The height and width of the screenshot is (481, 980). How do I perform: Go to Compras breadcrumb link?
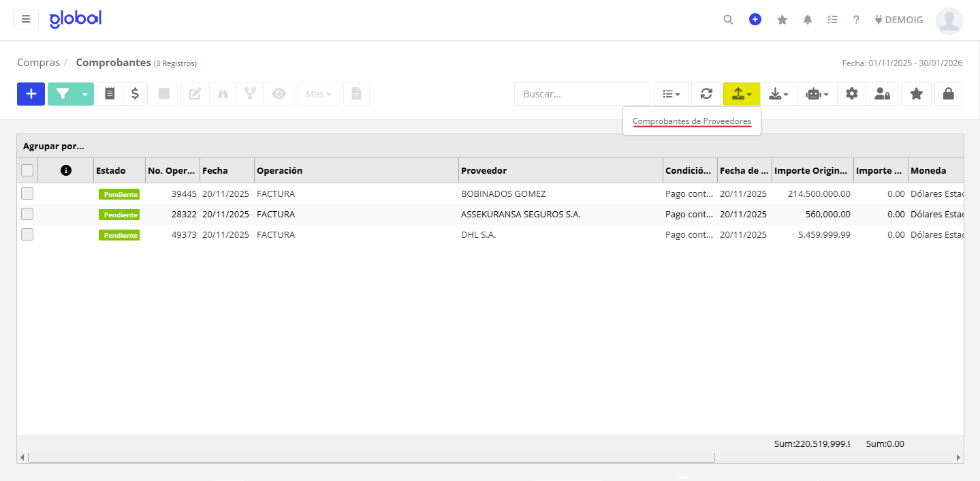click(x=39, y=63)
